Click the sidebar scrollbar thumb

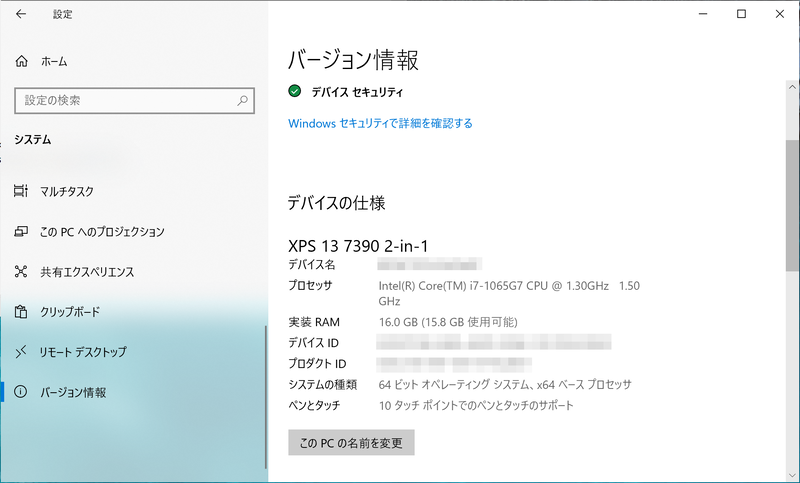coord(266,397)
